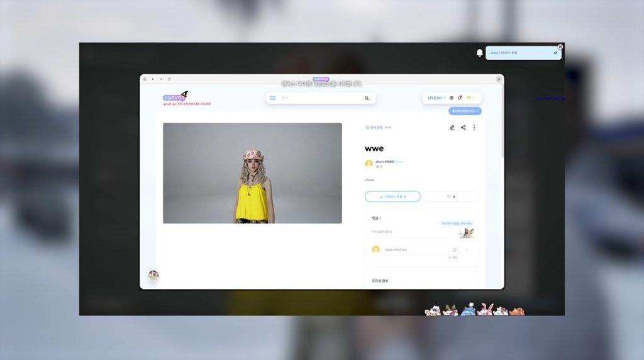644x360 pixels.
Task: Dismiss the wwe download complete toast
Action: [560, 47]
